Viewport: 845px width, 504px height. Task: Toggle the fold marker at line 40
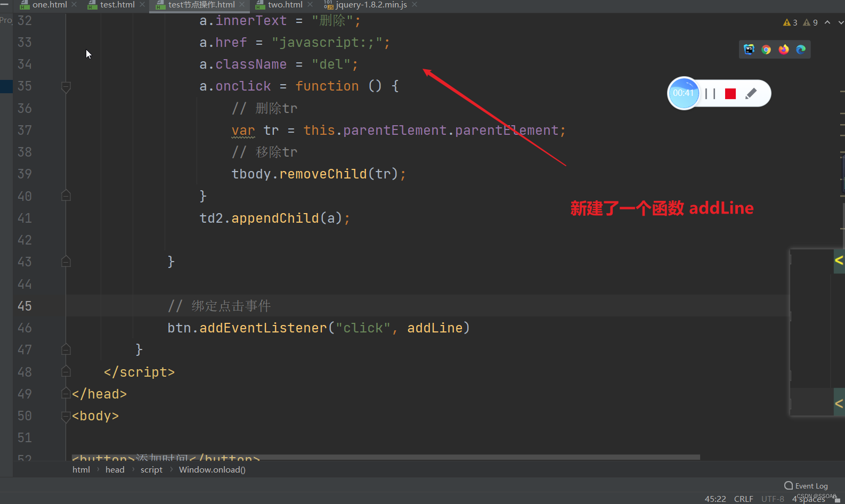pos(66,196)
